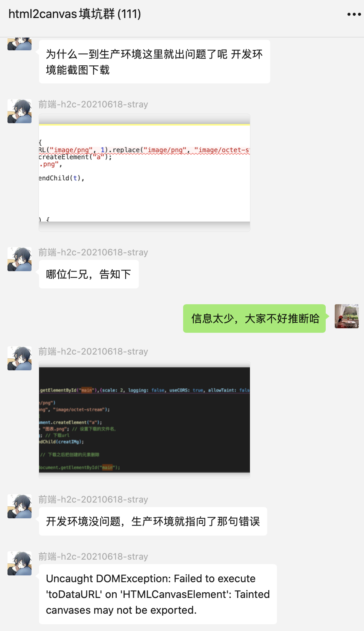Open the dark-theme code screenshot image
The height and width of the screenshot is (631, 364).
pyautogui.click(x=144, y=420)
